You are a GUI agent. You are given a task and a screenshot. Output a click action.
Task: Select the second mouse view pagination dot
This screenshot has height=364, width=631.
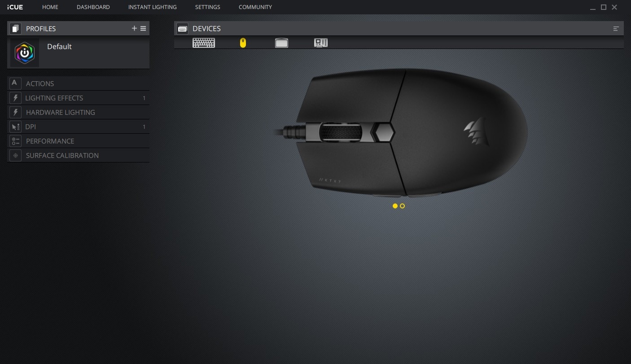pos(402,206)
